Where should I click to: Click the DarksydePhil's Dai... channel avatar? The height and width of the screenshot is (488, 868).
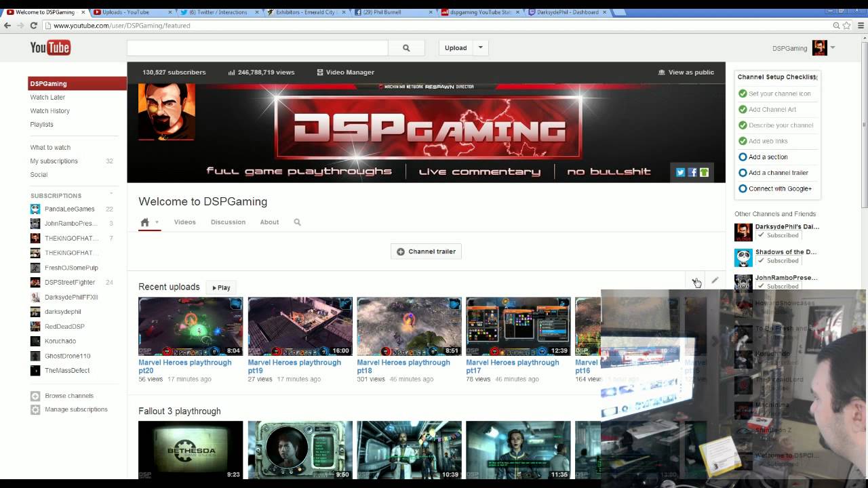point(743,232)
